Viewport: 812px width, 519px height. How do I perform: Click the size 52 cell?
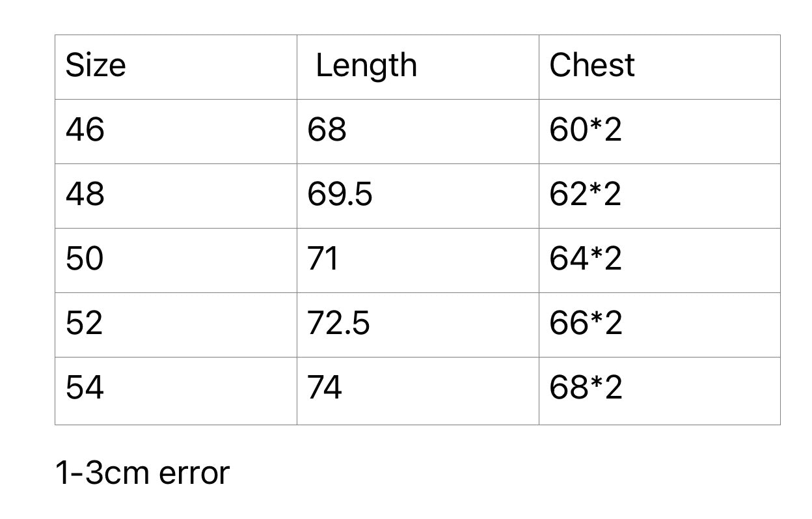(x=85, y=323)
